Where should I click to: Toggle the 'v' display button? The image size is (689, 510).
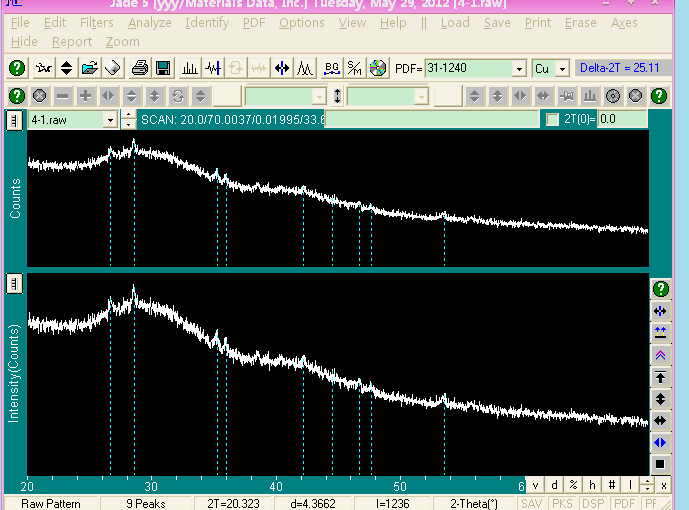[535, 485]
